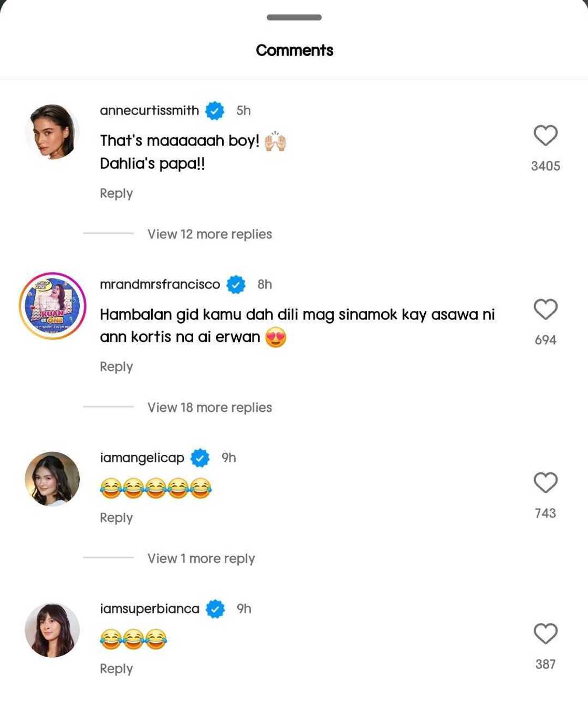Visit iamangelicap's profile via username
This screenshot has height=707, width=588.
click(142, 458)
